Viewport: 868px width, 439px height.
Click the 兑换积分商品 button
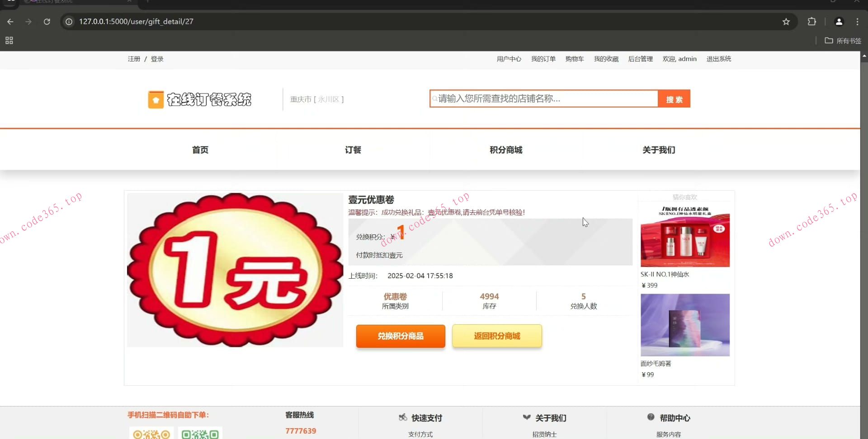click(400, 336)
